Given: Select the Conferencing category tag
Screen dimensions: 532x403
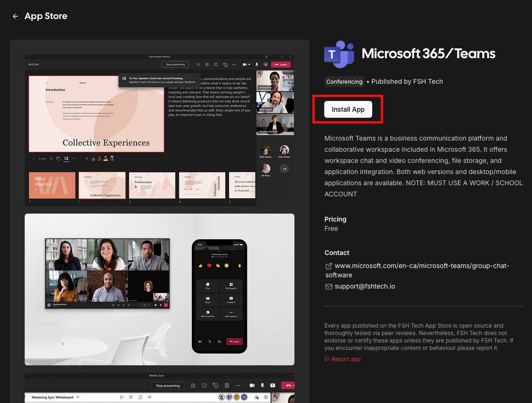Looking at the screenshot, I should click(x=344, y=82).
